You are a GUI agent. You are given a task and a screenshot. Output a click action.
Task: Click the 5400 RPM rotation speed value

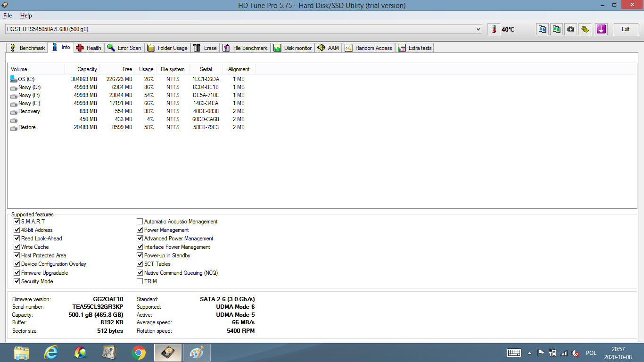coord(240,331)
